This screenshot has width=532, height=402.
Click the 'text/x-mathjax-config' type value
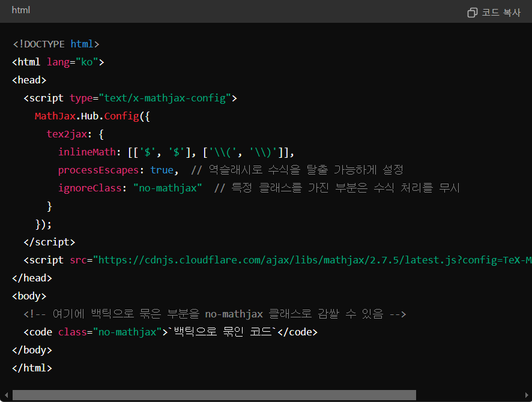point(165,98)
